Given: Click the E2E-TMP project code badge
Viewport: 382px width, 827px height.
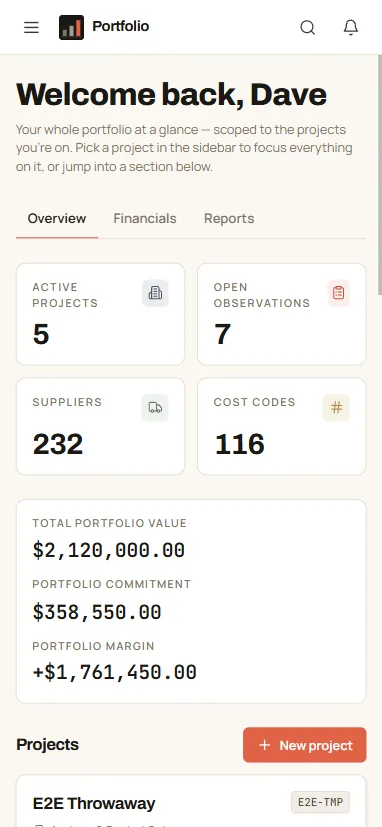Looking at the screenshot, I should [320, 803].
